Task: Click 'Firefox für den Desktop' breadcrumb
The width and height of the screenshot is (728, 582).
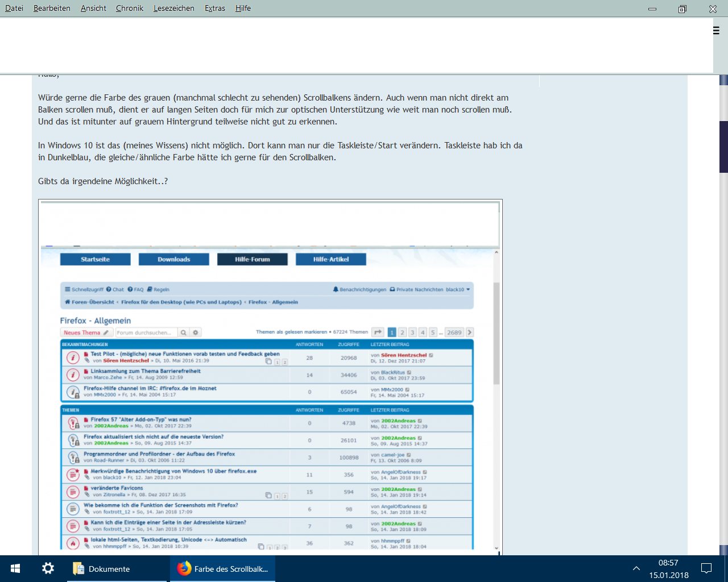Action: (181, 302)
